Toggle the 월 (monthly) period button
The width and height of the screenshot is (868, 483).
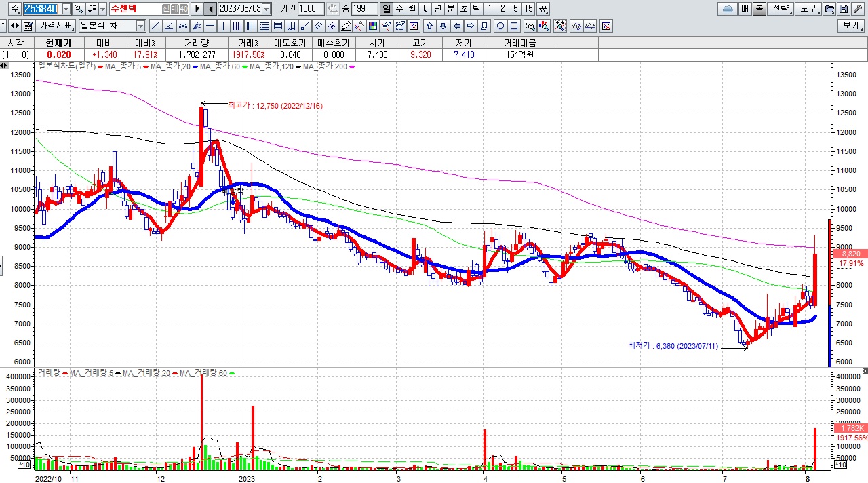coord(412,9)
